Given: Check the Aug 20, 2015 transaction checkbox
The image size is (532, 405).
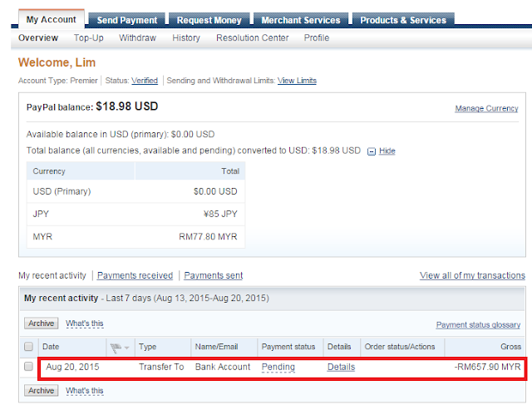Looking at the screenshot, I should pos(29,367).
